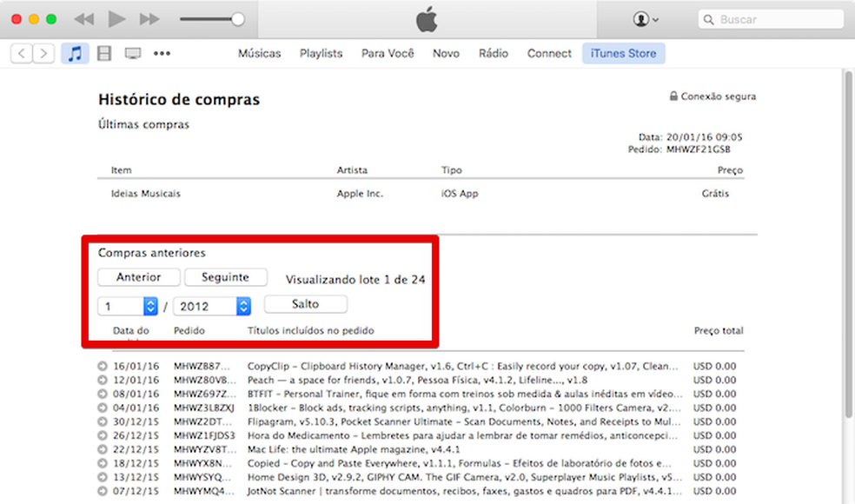Open the account profile icon in the top bar
855x504 pixels.
641,19
